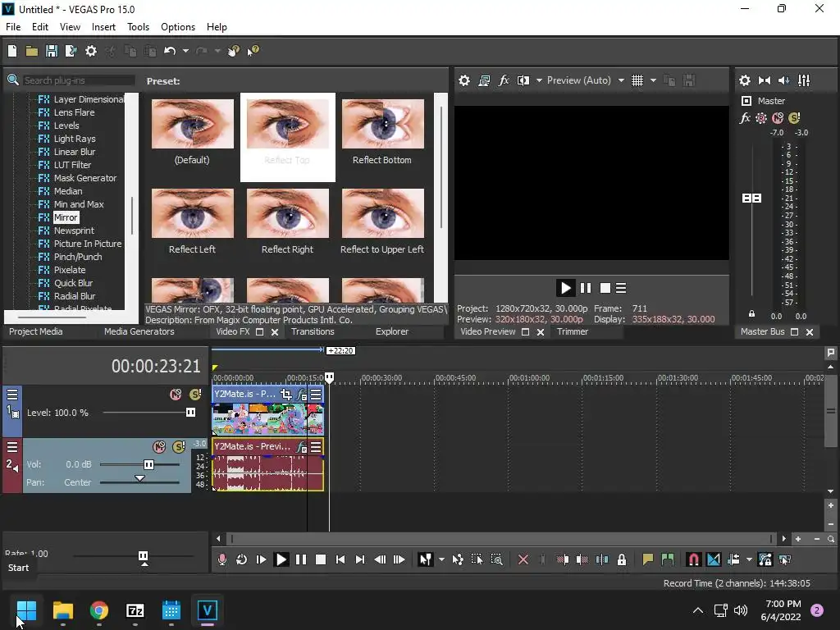Click the Zoom Edit tool magnifier
This screenshot has width=840, height=630.
pyautogui.click(x=496, y=559)
